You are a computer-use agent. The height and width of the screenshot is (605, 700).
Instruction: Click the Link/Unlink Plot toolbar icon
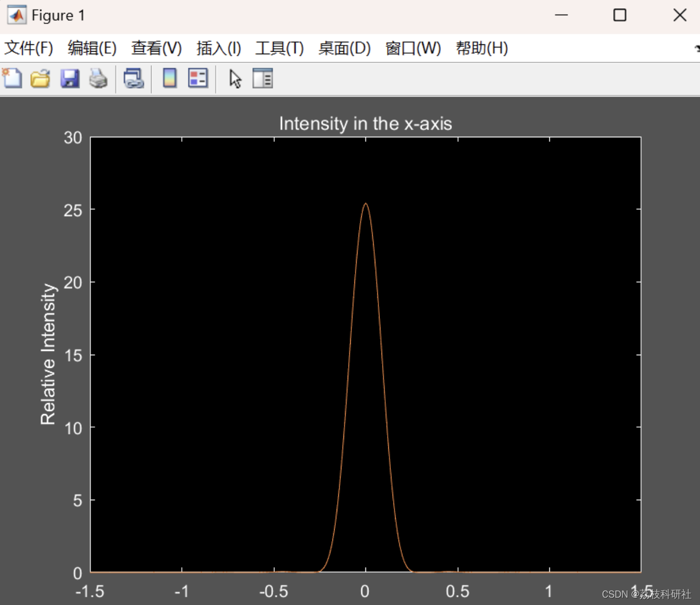(x=133, y=79)
